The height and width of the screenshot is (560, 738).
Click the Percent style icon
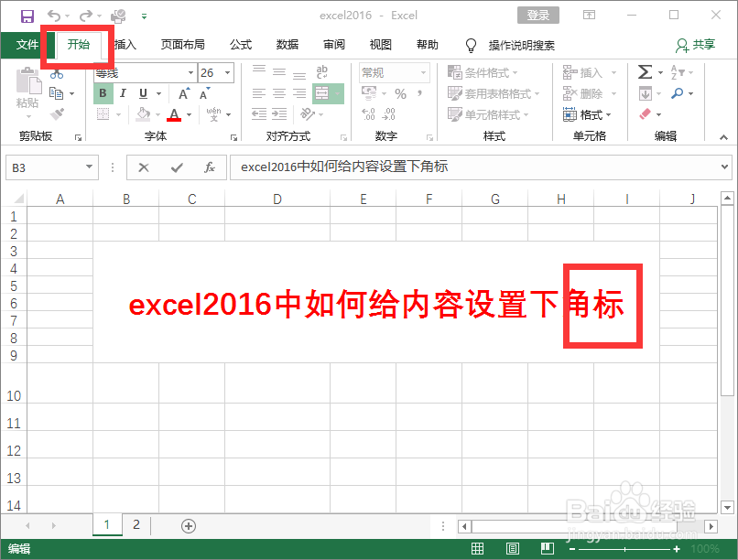[400, 93]
